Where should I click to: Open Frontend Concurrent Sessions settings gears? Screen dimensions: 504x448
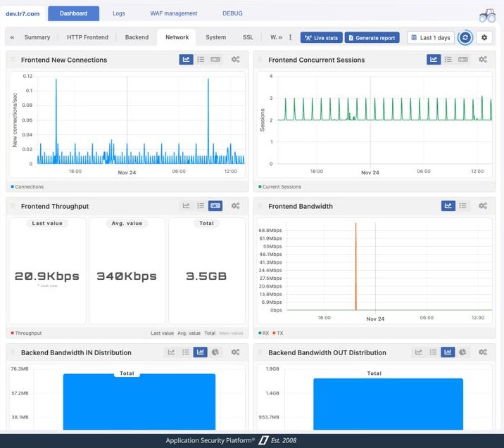pyautogui.click(x=482, y=59)
